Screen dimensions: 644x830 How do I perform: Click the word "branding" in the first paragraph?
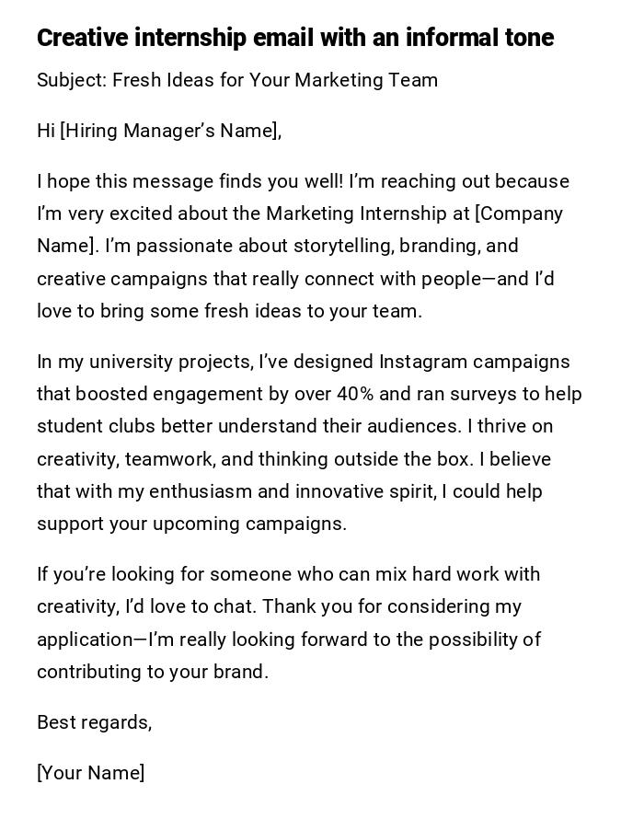coord(441,246)
